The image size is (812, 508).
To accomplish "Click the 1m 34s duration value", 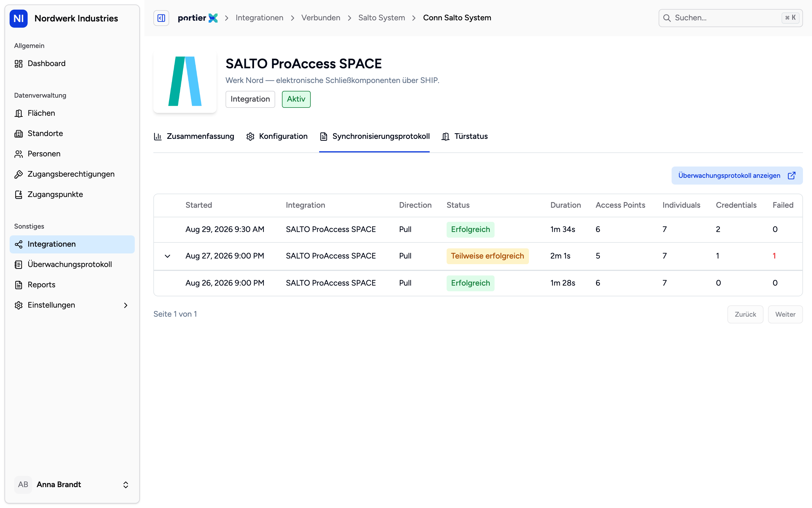I will [x=563, y=229].
